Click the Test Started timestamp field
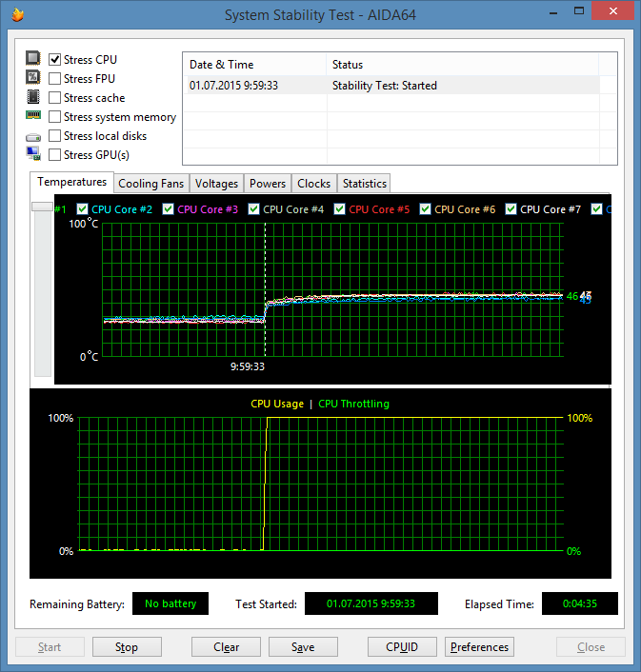The image size is (641, 672). 371,603
